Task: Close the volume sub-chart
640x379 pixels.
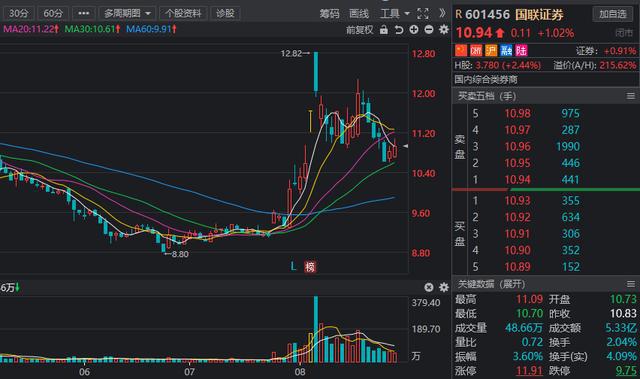Action: pyautogui.click(x=429, y=288)
